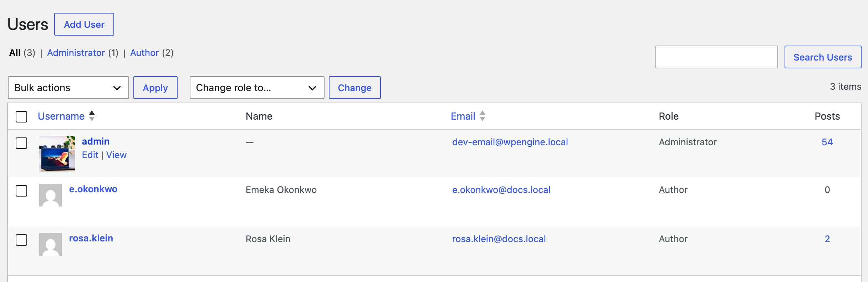This screenshot has width=868, height=282.
Task: Open the Bulk actions dropdown
Action: tap(68, 88)
